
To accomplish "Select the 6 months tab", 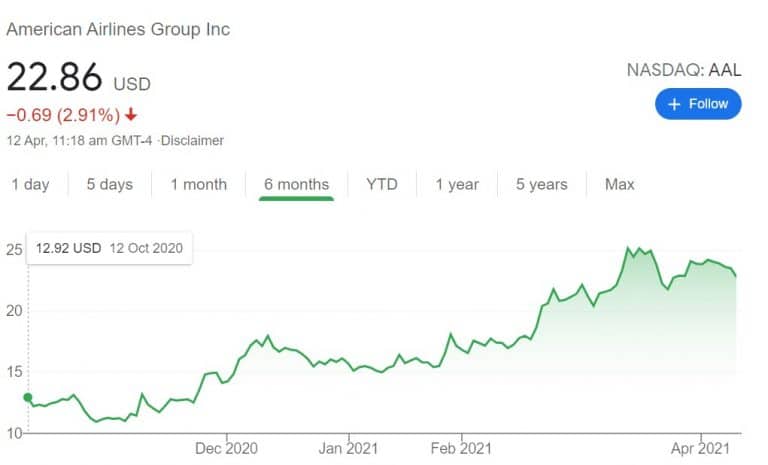I will tap(296, 185).
